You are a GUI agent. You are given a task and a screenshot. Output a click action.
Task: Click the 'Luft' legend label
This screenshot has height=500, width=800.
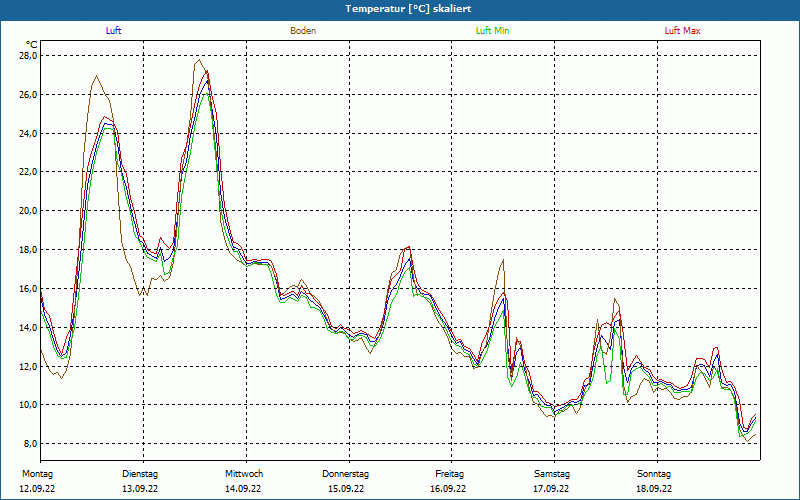click(113, 31)
